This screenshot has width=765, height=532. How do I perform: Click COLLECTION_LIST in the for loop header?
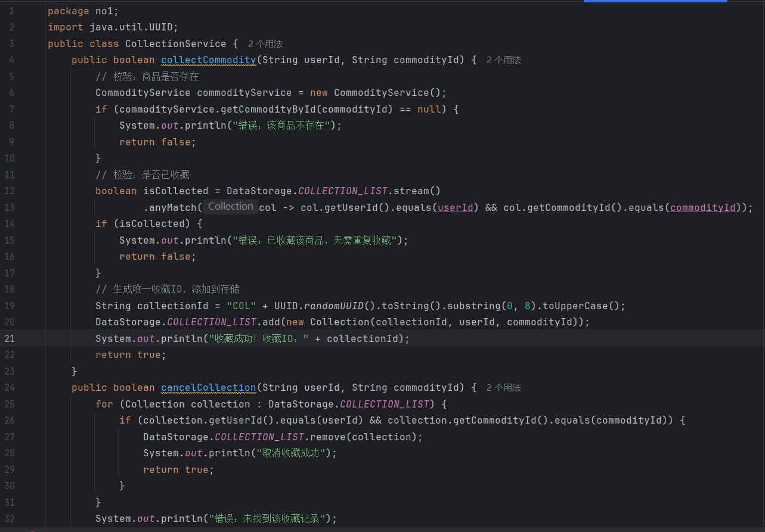(385, 405)
